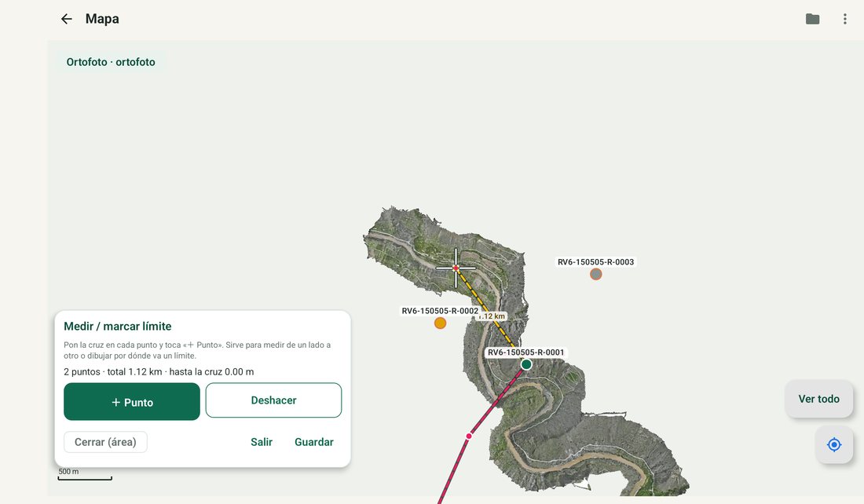Screen dimensions: 864x504
Task: Go back with the arrow icon
Action: tap(66, 19)
